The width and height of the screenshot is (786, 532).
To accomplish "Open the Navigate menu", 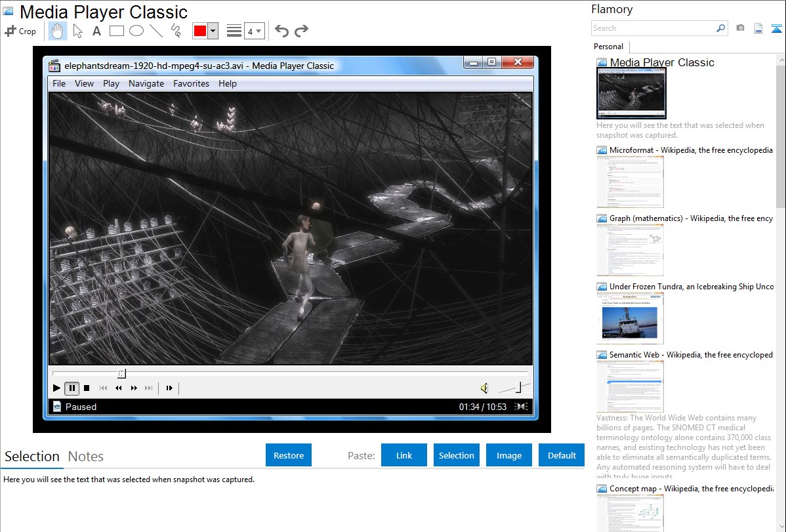I will [146, 84].
